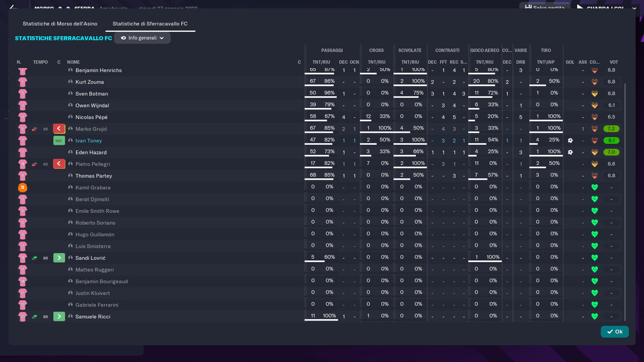Screen dimensions: 644x362
Task: Click Kamil Grabara's orange number 12 shirt
Action: pos(23,188)
